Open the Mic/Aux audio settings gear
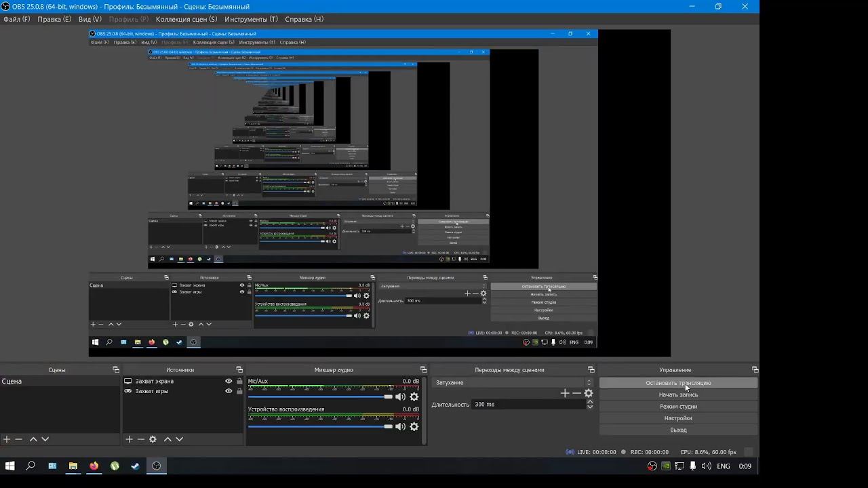This screenshot has width=868, height=488. click(414, 396)
